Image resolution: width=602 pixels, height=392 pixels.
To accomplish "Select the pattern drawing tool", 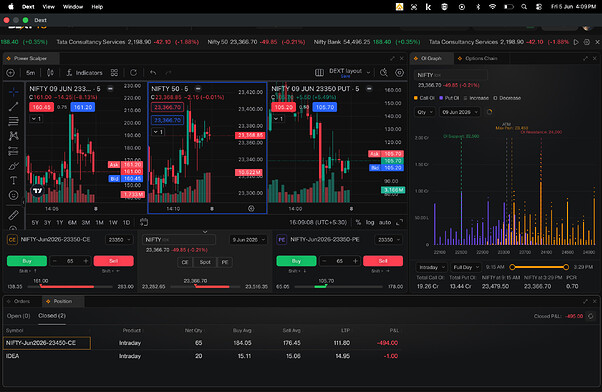I will pos(13,136).
